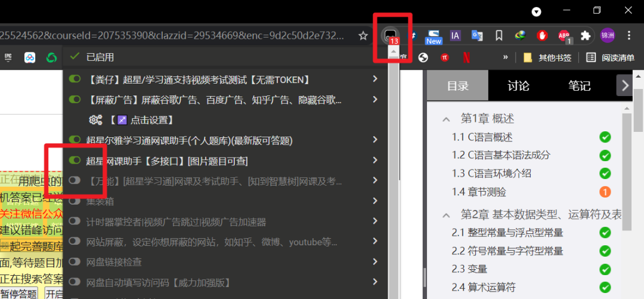Open the Tampermonkey extension icon with badge 13
644x299 pixels.
pyautogui.click(x=390, y=36)
